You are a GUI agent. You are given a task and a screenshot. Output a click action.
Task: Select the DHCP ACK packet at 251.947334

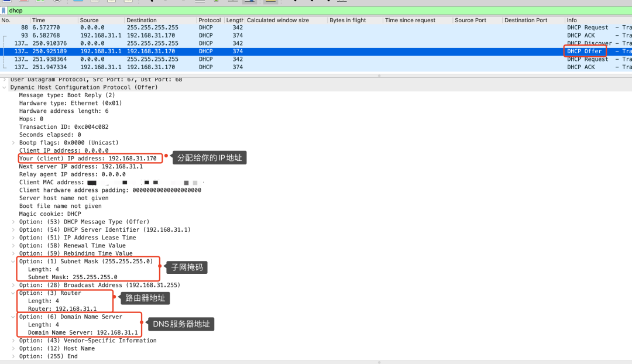(316, 67)
